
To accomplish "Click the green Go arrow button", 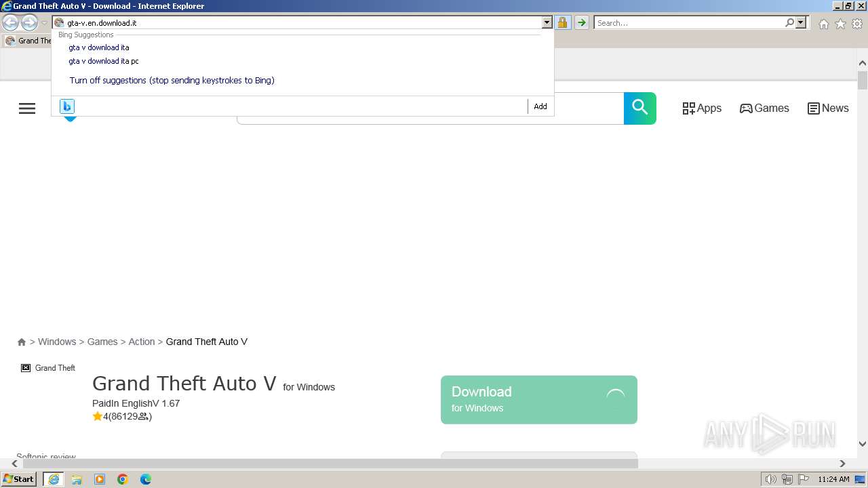I will 581,23.
